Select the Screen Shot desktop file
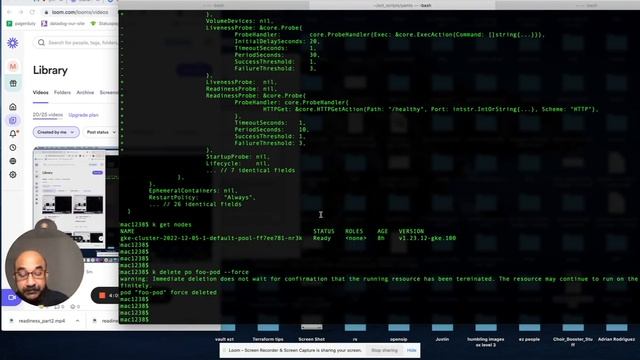 pyautogui.click(x=311, y=333)
